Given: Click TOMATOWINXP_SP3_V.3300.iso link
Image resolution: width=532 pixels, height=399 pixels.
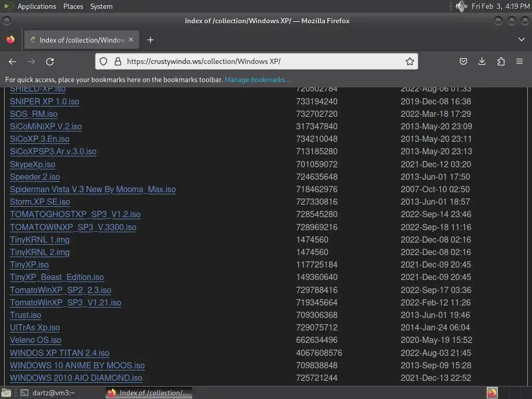Looking at the screenshot, I should [x=73, y=228].
